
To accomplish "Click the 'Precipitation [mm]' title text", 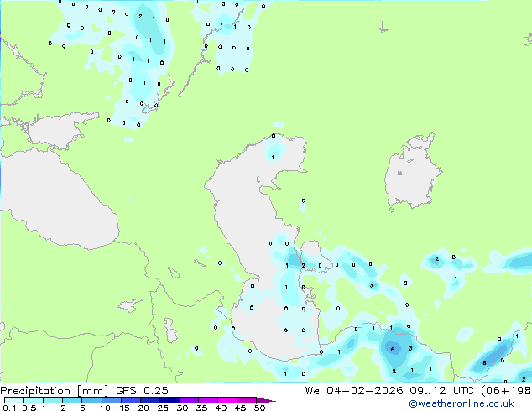I will pyautogui.click(x=55, y=391).
